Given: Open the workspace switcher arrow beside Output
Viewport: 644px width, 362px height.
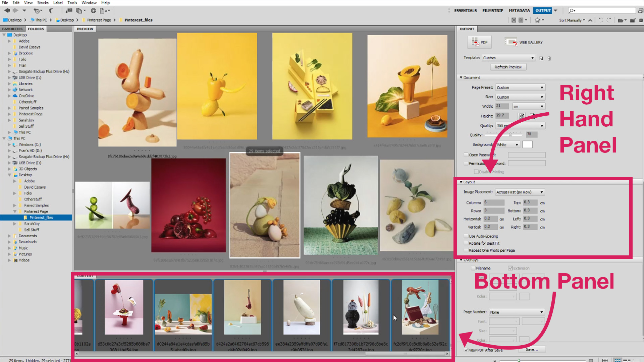Looking at the screenshot, I should tap(555, 11).
